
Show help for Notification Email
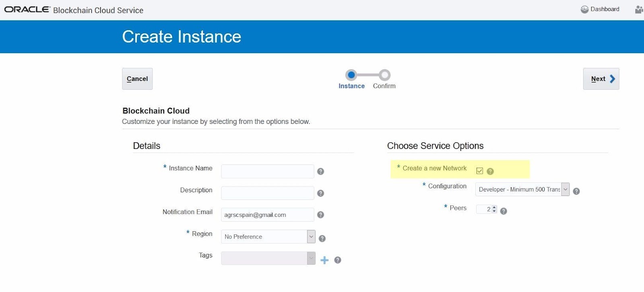[320, 215]
